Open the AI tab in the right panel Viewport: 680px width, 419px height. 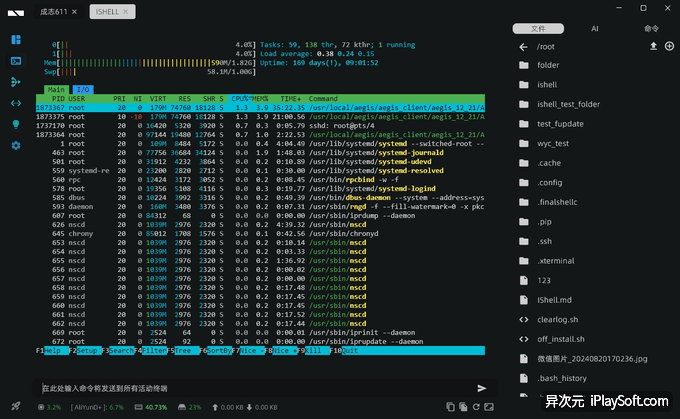pos(595,29)
